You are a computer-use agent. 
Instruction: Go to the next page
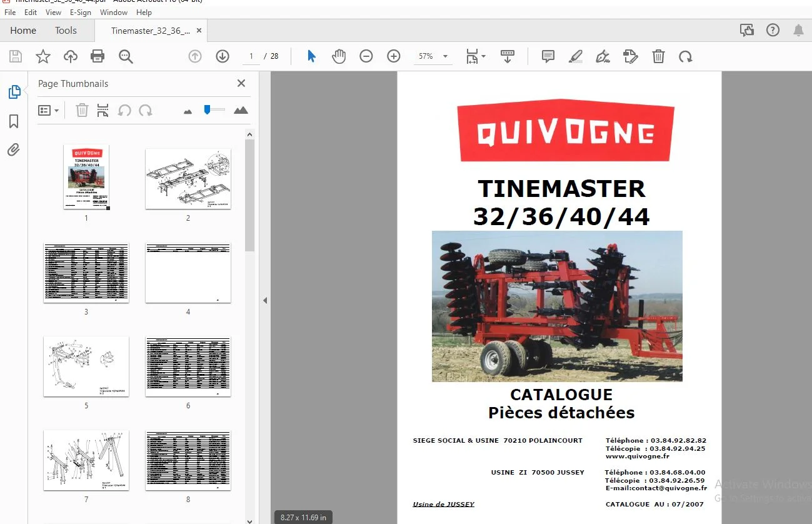coord(223,56)
